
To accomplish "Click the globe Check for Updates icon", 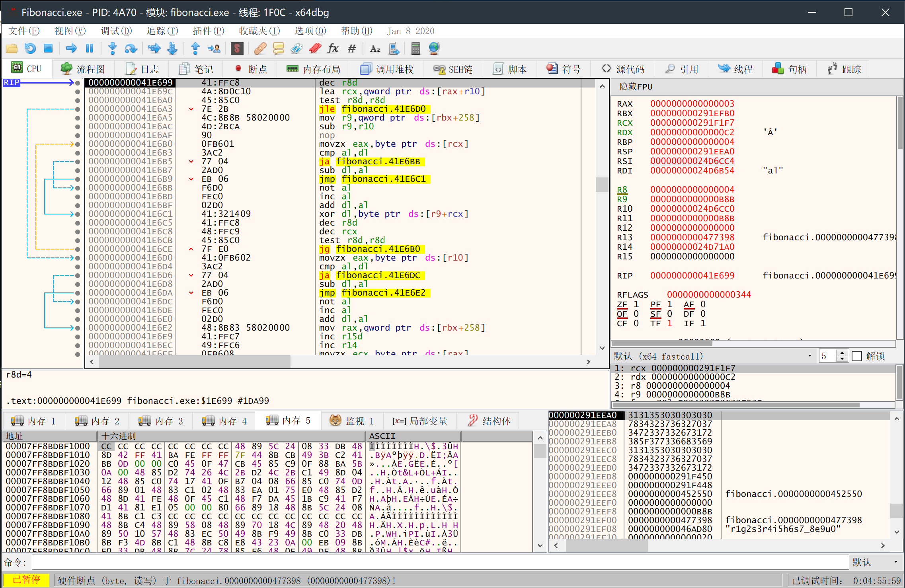I will pos(434,49).
